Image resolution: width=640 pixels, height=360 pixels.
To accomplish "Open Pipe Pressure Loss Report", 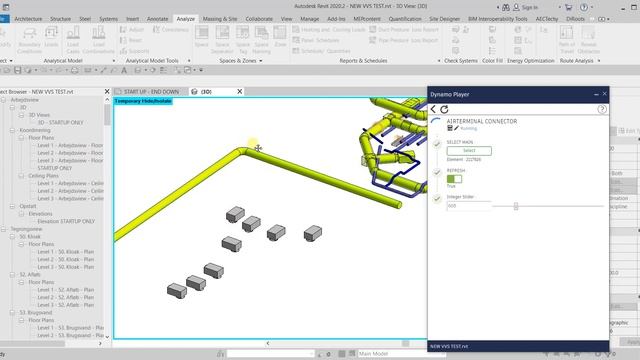I will tap(403, 40).
